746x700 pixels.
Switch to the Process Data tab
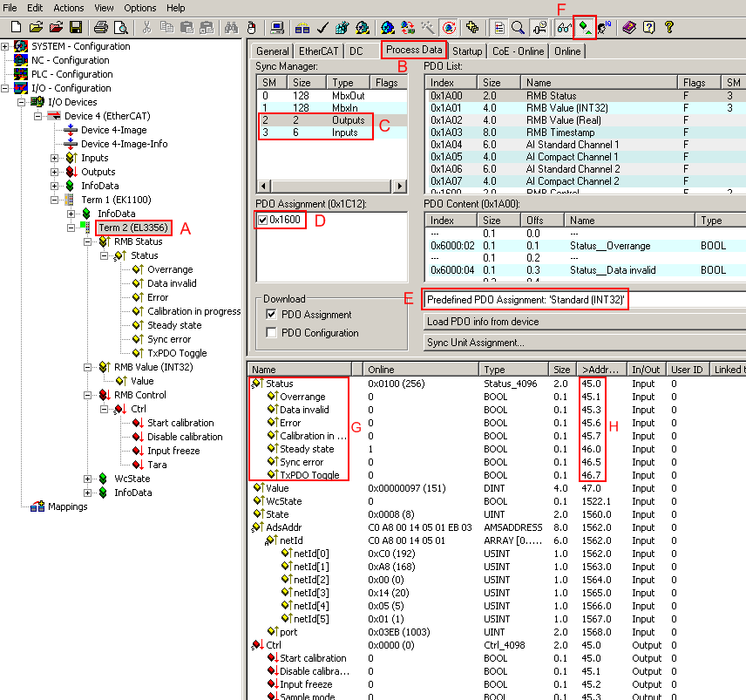(x=414, y=50)
